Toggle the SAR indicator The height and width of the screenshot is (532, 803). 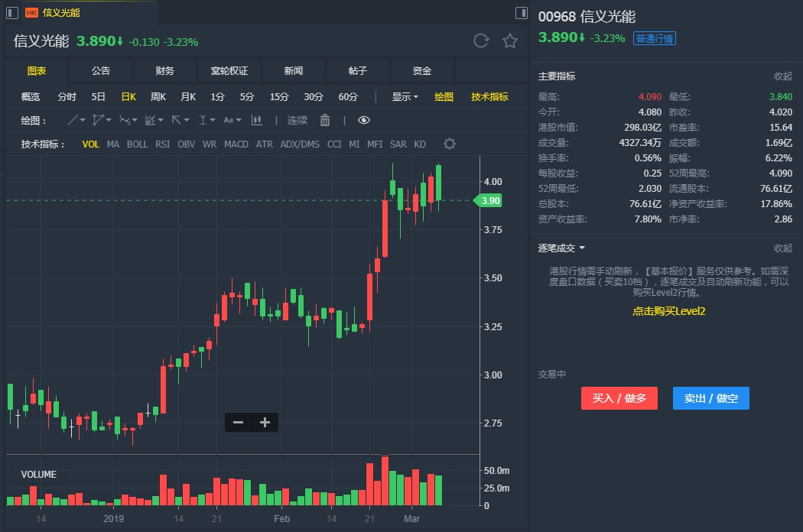[398, 144]
